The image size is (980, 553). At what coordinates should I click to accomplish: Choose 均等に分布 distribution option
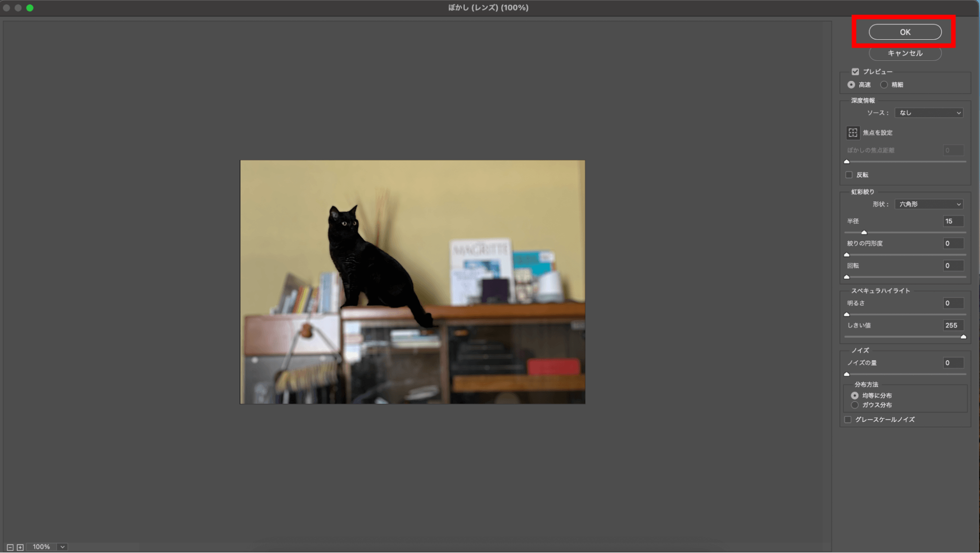pyautogui.click(x=854, y=395)
